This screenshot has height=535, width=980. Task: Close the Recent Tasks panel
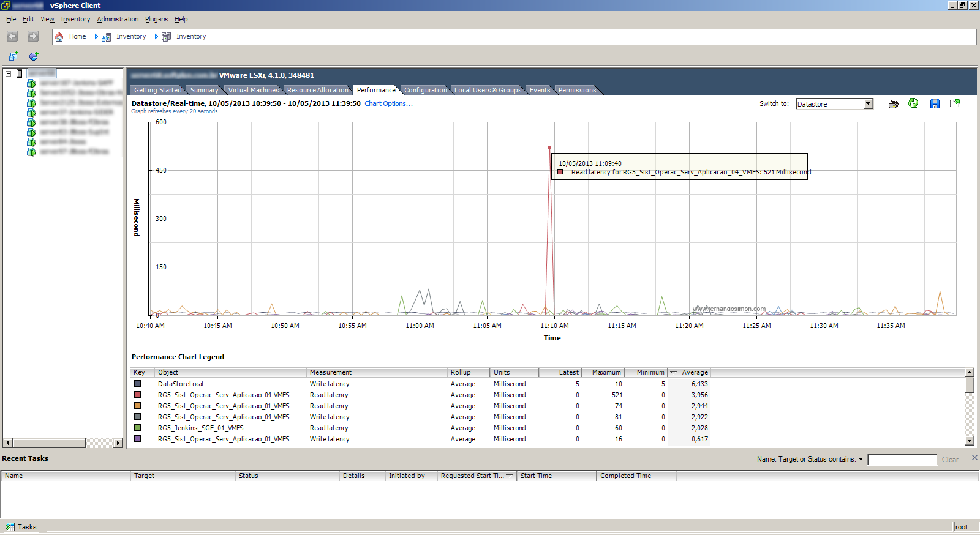974,458
